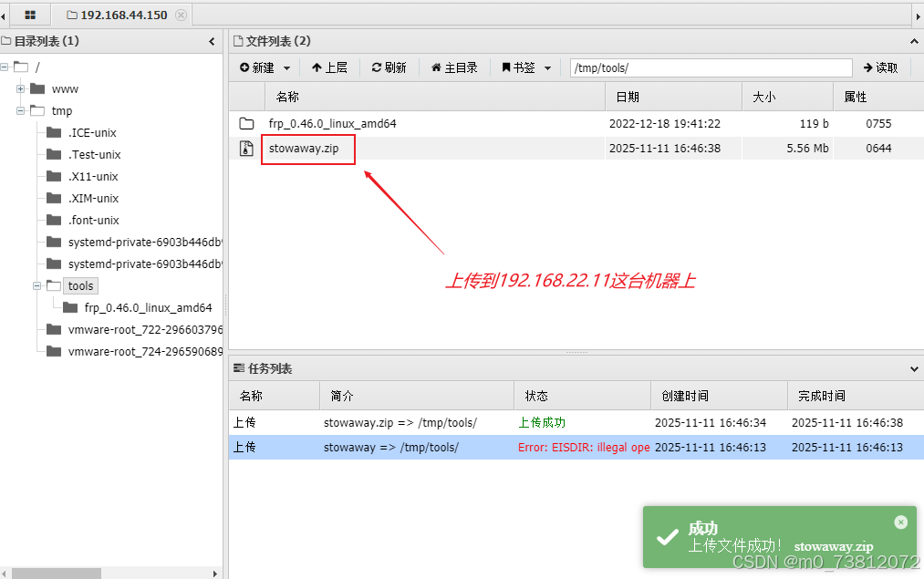924x579 pixels.
Task: Close the success notification toast
Action: tap(900, 522)
